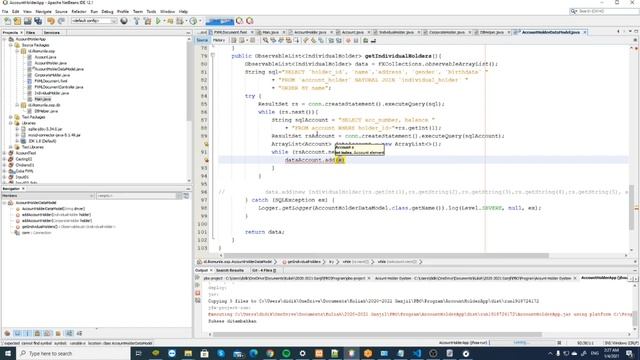The width and height of the screenshot is (640, 360).
Task: Click Windows taskbar search box
Action: point(74,353)
